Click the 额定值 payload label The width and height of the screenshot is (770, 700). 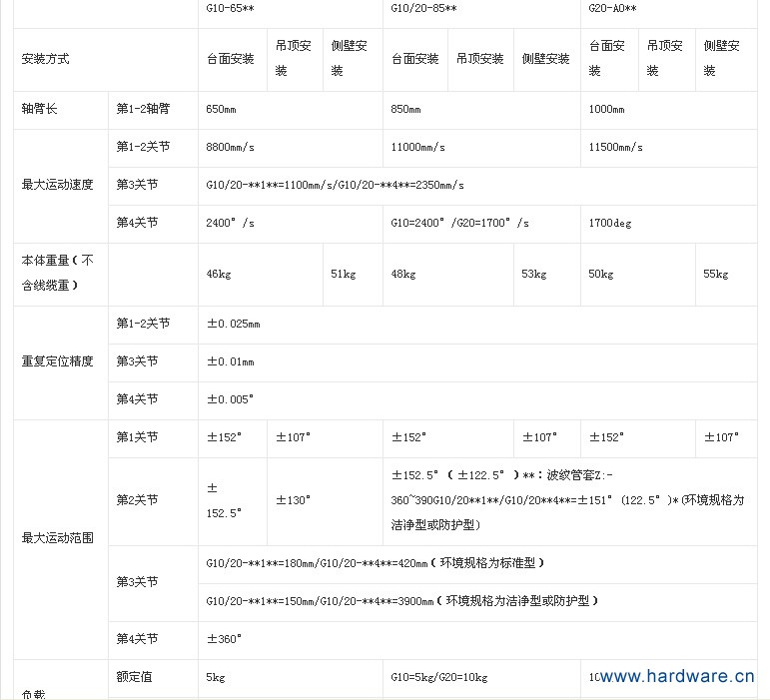[135, 677]
